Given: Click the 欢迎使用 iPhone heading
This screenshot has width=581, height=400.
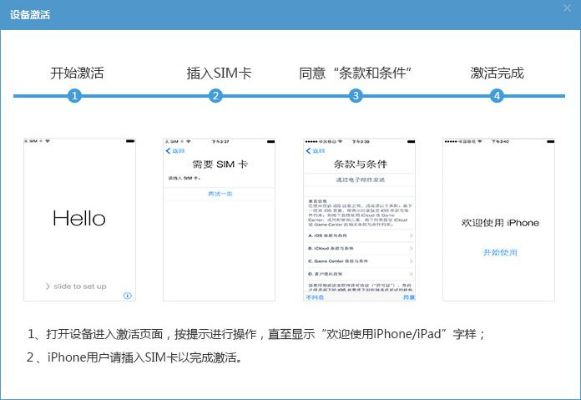Looking at the screenshot, I should [500, 223].
